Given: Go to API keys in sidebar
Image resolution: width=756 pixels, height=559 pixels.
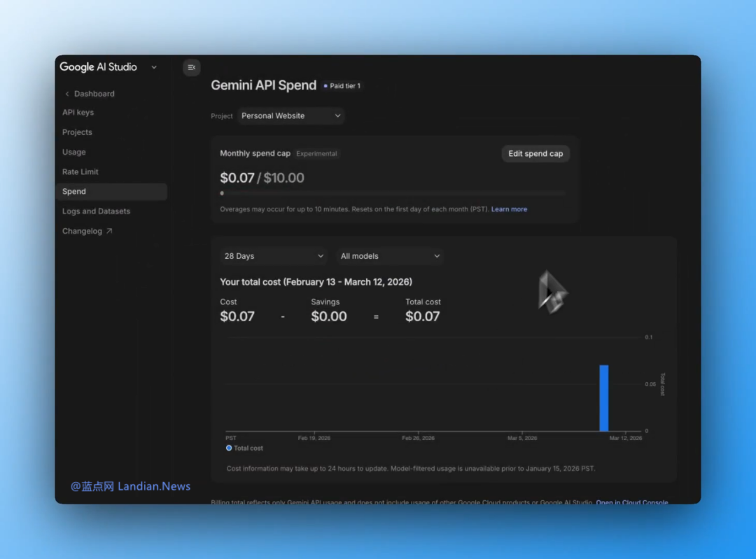Looking at the screenshot, I should tap(78, 113).
